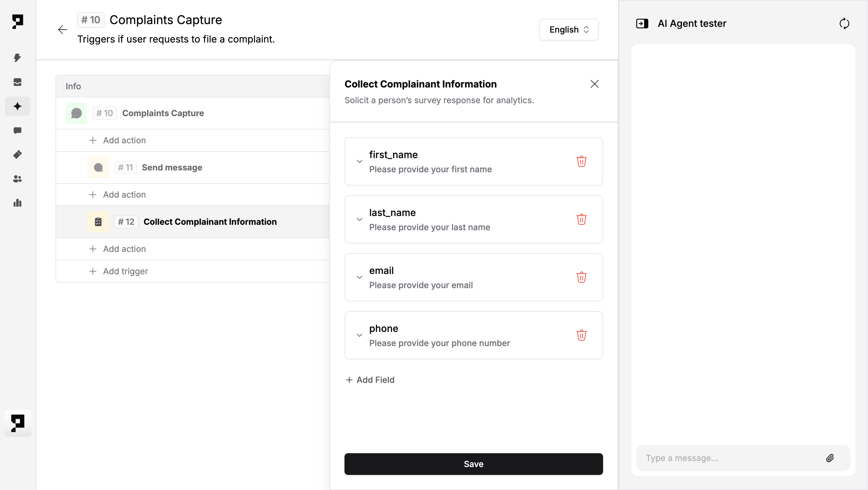Expand the last_name field chevron

tap(360, 220)
